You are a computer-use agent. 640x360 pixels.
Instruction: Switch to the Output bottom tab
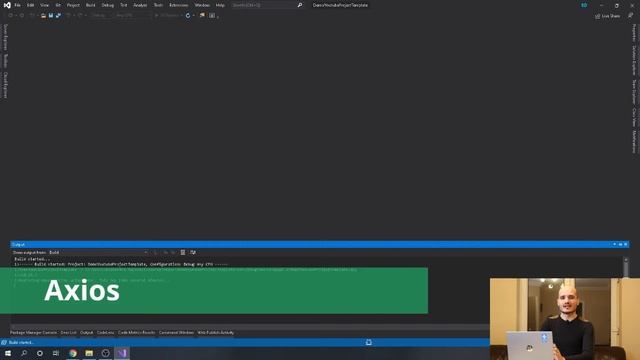(87, 333)
